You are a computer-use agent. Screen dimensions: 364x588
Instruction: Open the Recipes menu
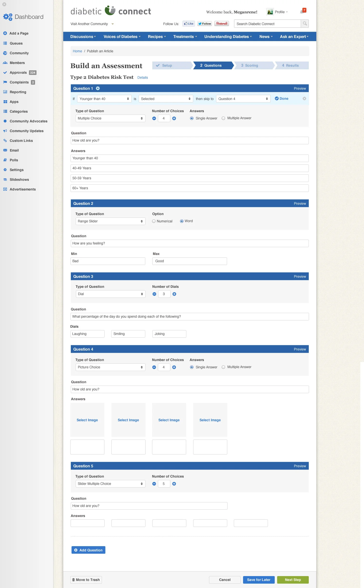click(157, 36)
